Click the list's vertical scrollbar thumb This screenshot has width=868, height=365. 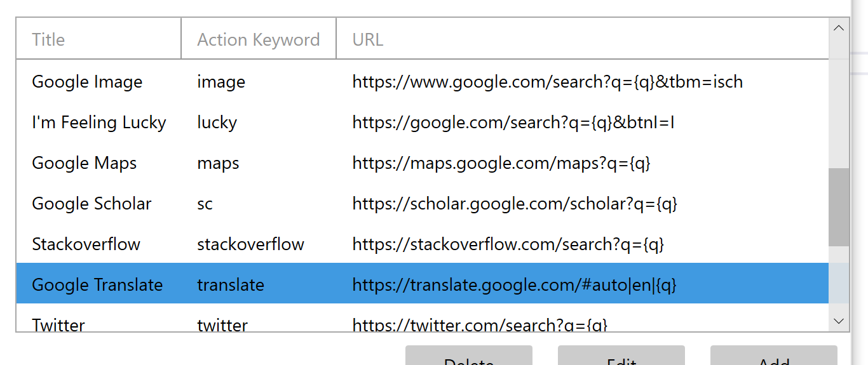pos(839,207)
